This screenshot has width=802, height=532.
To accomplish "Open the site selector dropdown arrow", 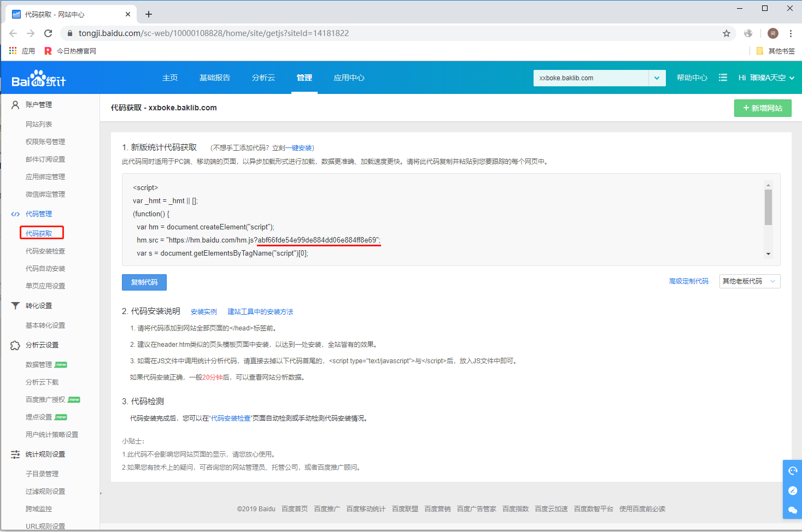I will tap(657, 78).
